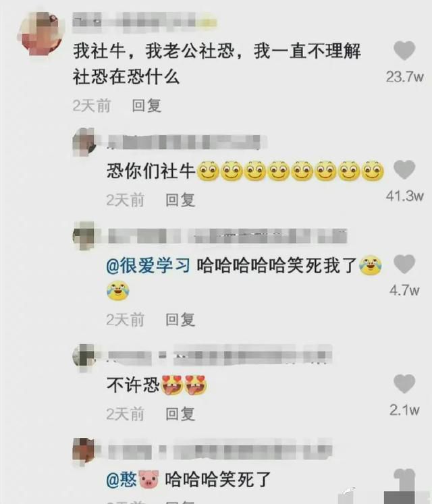Open avatar of commenter mentioning @憨
Image resolution: width=432 pixels, height=504 pixels.
pos(84,451)
